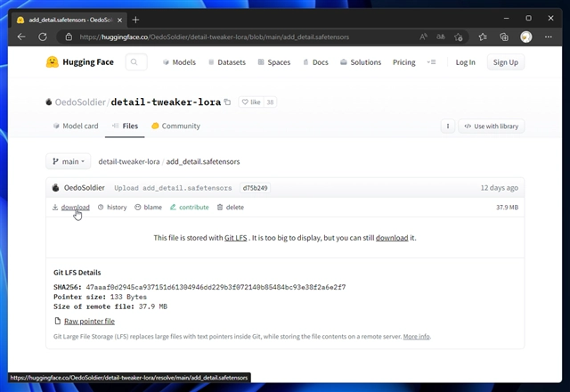Click the browser profile avatar
570x392 pixels.
click(x=526, y=37)
